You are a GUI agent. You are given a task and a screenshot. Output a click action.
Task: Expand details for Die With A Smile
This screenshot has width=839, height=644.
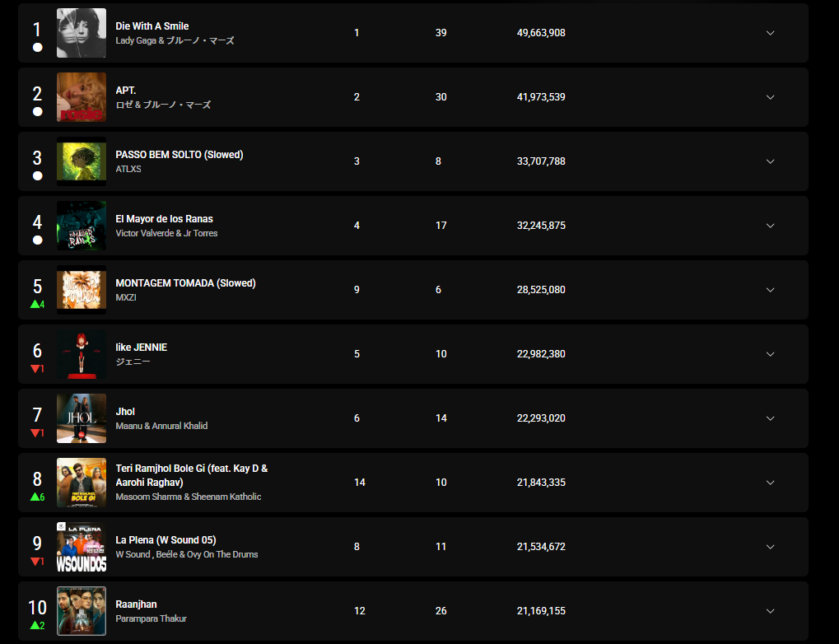(x=770, y=33)
